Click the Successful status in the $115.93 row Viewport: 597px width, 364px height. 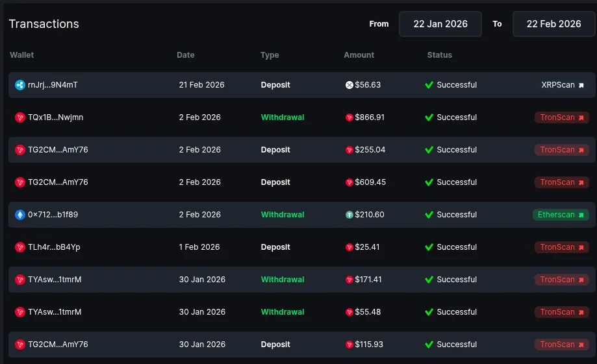coord(457,345)
